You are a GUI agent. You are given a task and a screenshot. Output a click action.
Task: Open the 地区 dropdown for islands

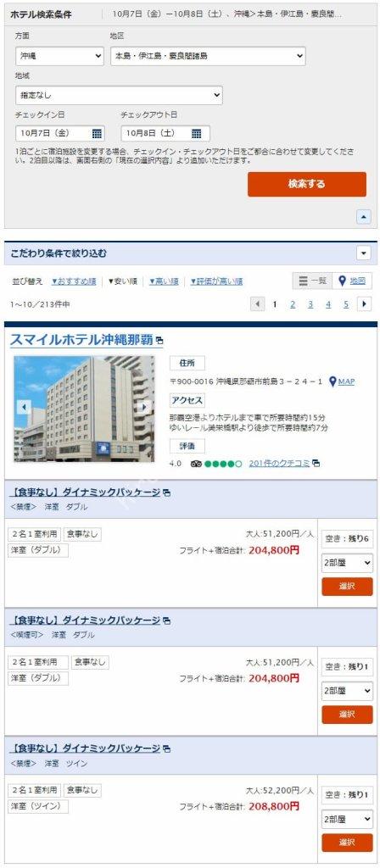click(x=208, y=56)
